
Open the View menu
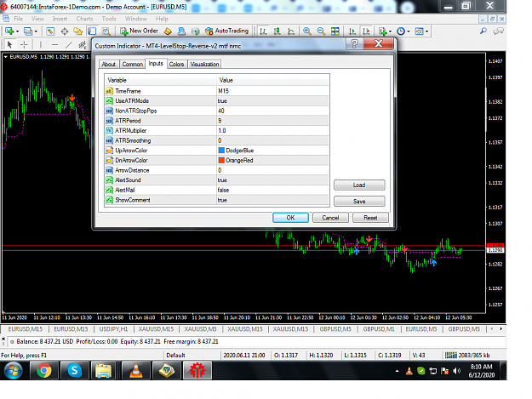(37, 19)
